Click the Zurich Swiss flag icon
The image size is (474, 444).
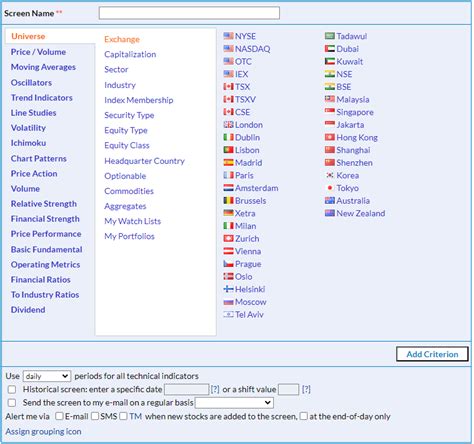tap(228, 239)
